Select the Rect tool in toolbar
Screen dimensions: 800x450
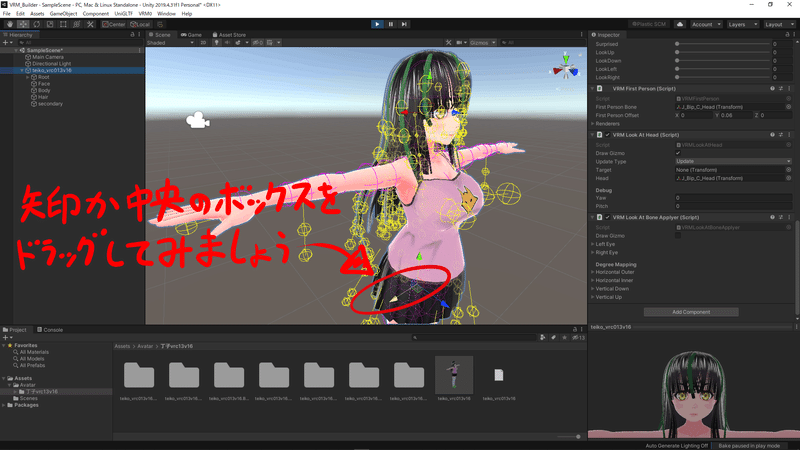[63, 24]
